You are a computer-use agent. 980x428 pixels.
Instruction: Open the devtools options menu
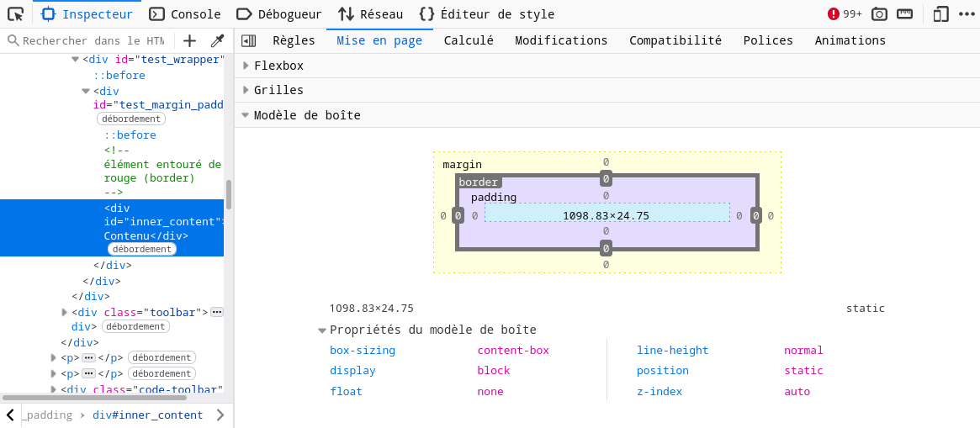[x=966, y=13]
